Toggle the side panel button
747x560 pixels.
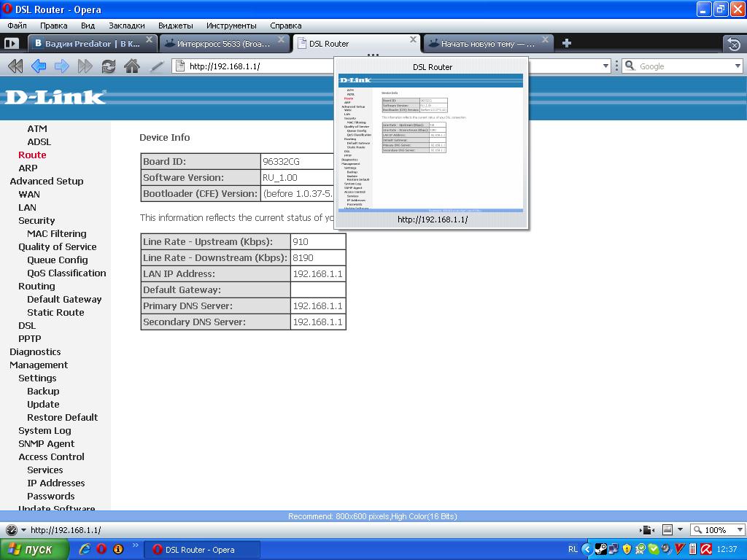pyautogui.click(x=11, y=44)
